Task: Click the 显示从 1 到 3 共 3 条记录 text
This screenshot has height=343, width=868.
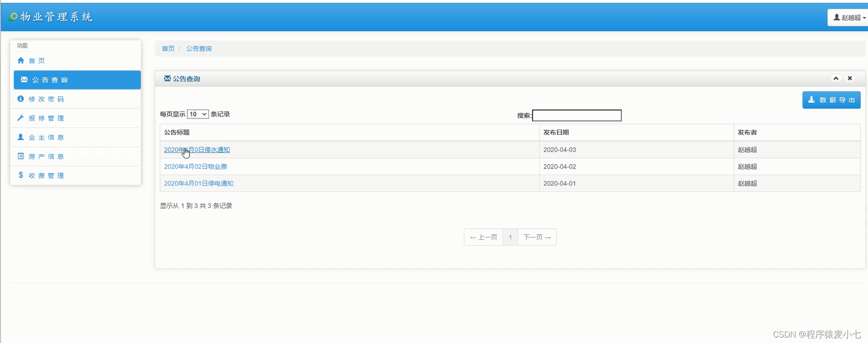Action: [196, 206]
